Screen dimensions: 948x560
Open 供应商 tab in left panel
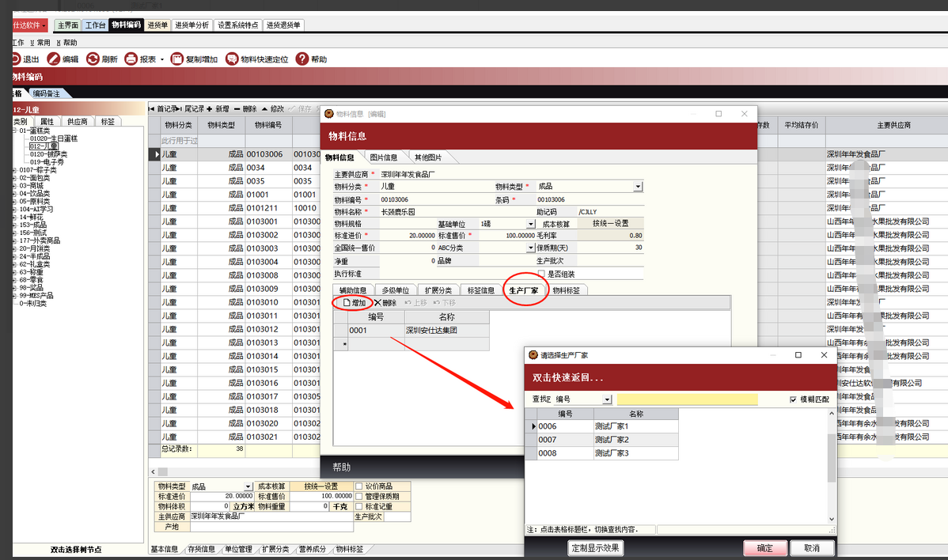click(77, 122)
